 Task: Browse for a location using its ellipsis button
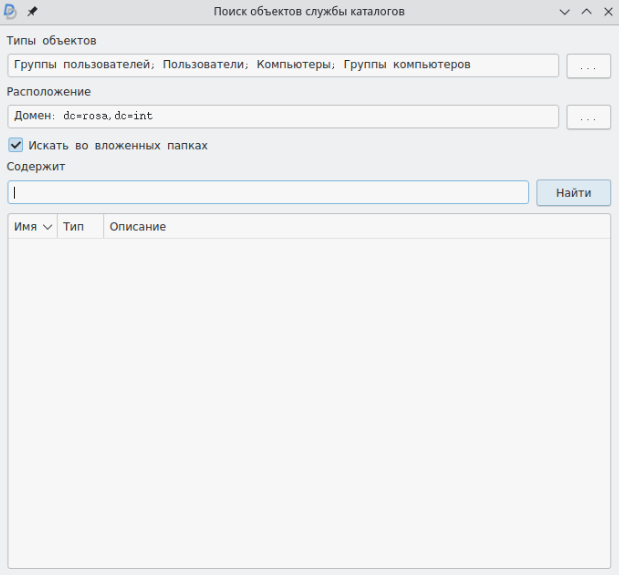588,117
